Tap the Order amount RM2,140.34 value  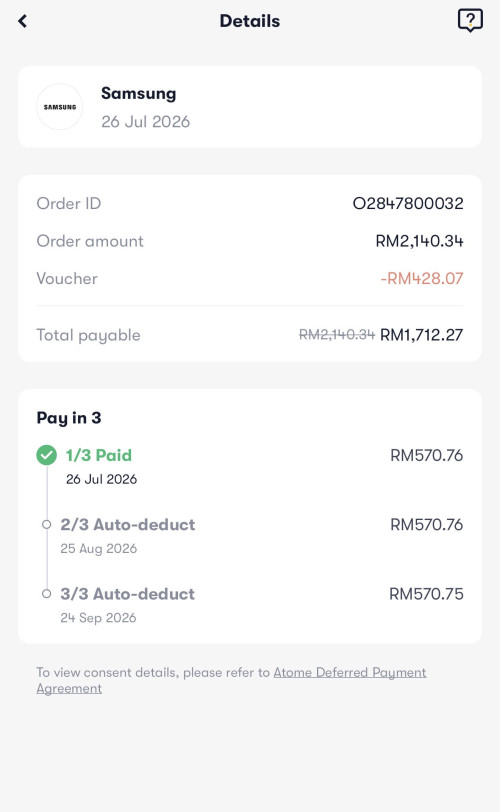(x=419, y=241)
